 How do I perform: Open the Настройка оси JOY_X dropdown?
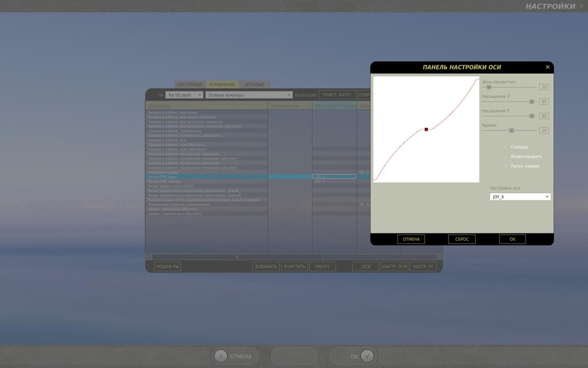click(x=520, y=197)
